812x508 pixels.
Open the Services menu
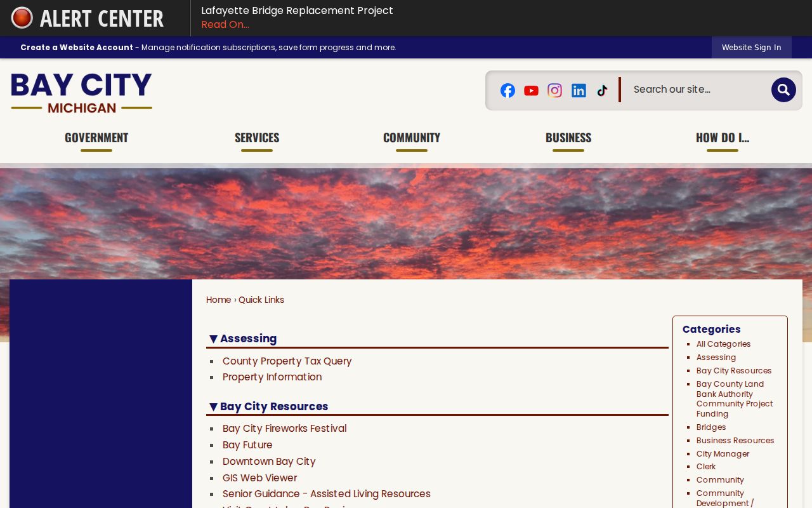pyautogui.click(x=257, y=138)
